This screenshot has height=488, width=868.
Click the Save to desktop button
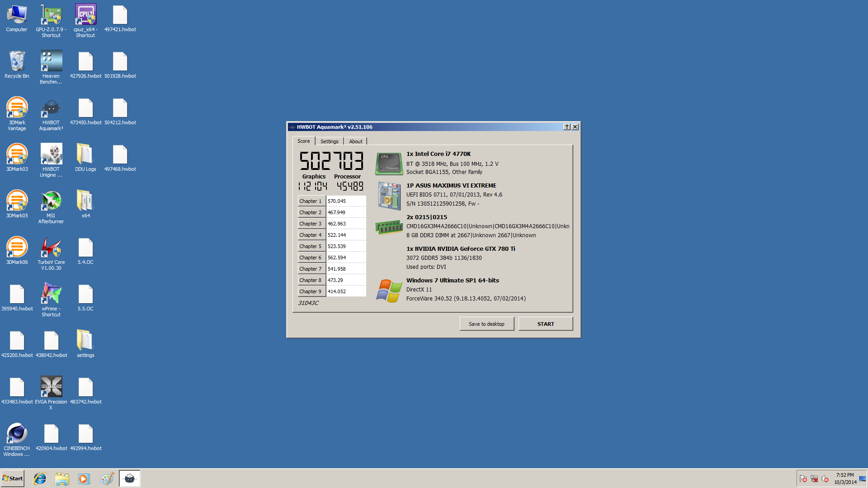coord(486,324)
